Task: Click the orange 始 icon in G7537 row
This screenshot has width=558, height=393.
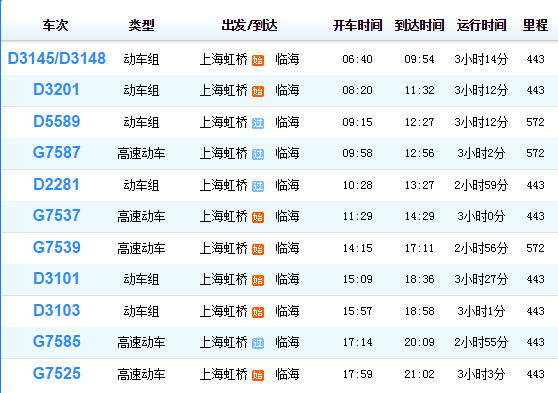Action: (x=258, y=218)
